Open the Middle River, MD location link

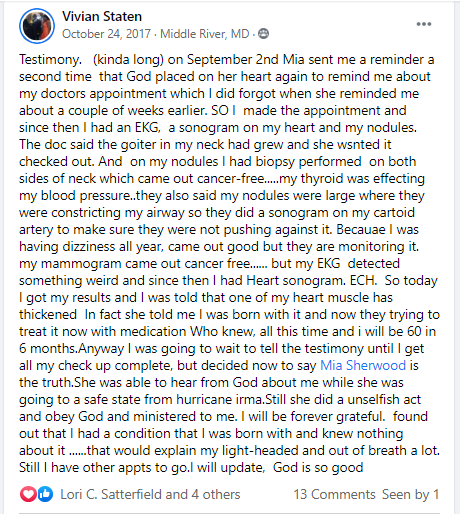tap(205, 34)
